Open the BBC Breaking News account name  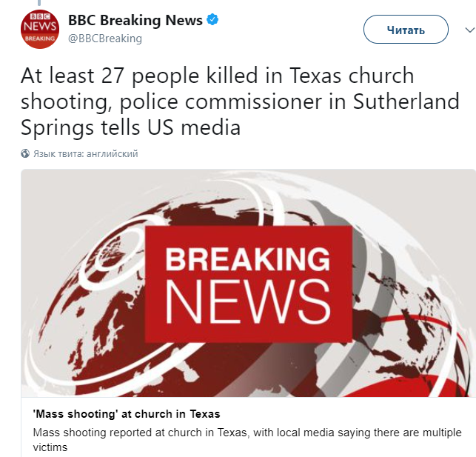coord(135,21)
